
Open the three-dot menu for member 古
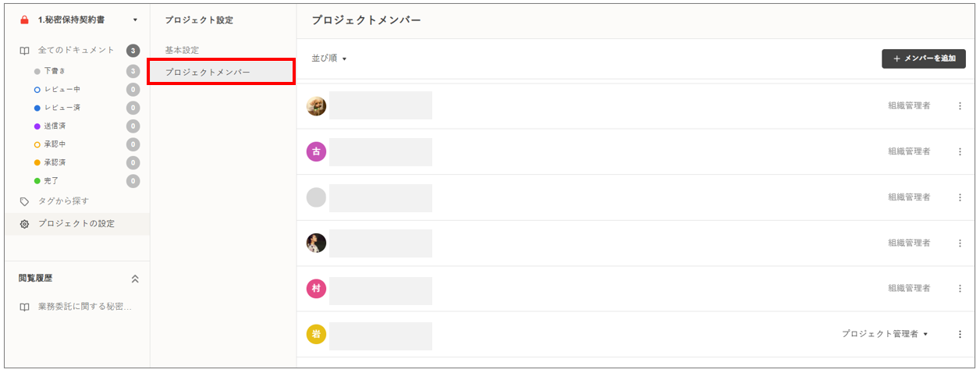tap(960, 151)
